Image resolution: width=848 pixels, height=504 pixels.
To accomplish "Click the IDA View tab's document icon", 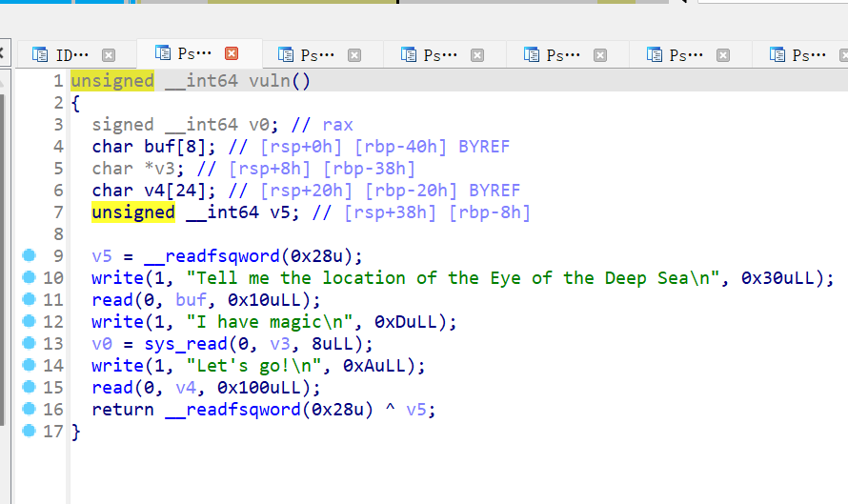I will [x=39, y=54].
